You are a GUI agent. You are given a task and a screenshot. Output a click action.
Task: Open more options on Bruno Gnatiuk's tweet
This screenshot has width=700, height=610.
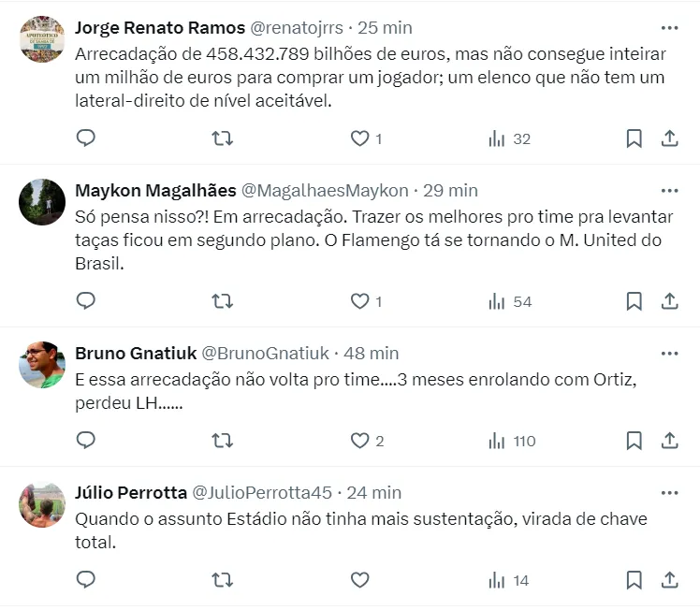(x=669, y=354)
